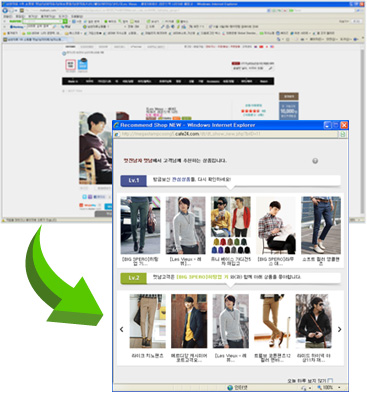Click the main product image of man in sweater

(96, 148)
